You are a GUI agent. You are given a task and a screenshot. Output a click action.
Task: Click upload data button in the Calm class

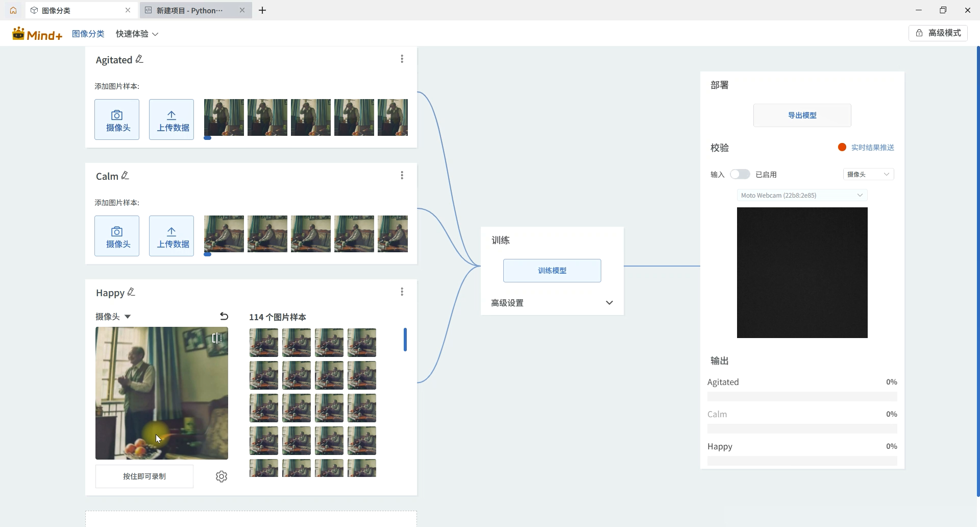[171, 236]
